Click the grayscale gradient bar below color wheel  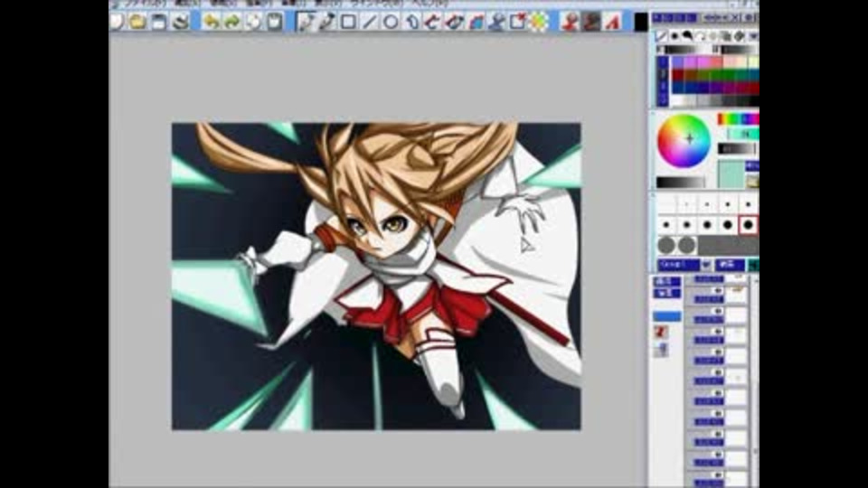point(680,183)
